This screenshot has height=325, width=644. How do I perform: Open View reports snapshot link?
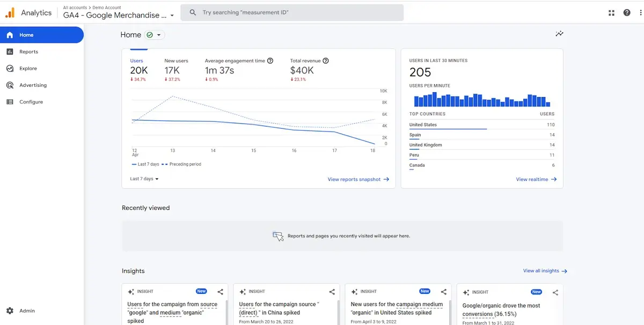tap(358, 179)
